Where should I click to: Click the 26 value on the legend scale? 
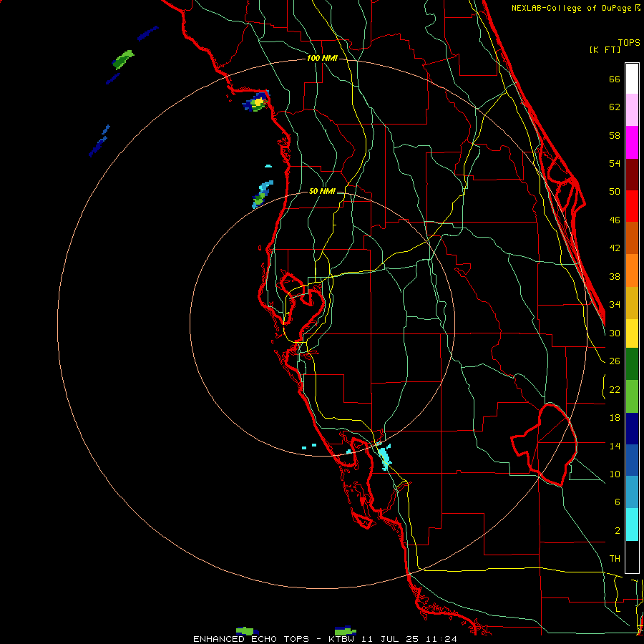click(x=615, y=361)
